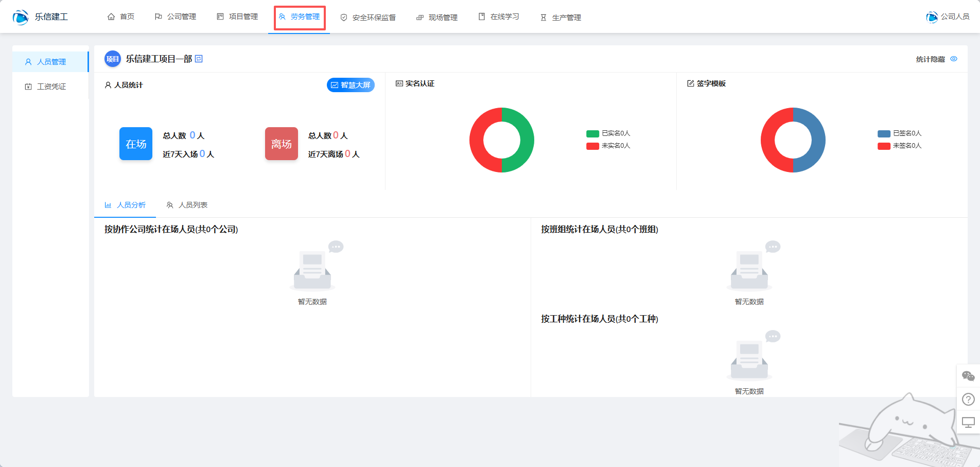Expand the 项目管理 navigation menu
The image size is (980, 467).
237,17
